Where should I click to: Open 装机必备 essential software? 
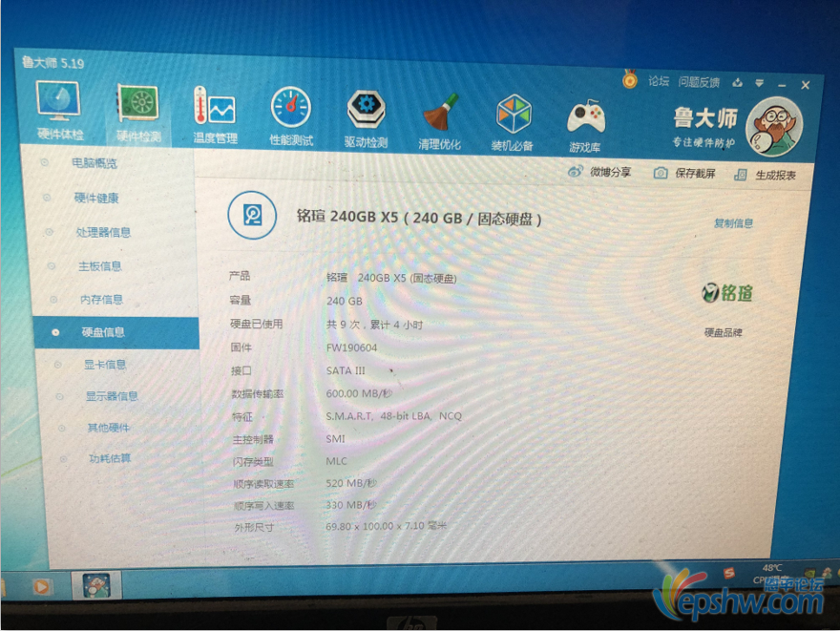tap(513, 123)
